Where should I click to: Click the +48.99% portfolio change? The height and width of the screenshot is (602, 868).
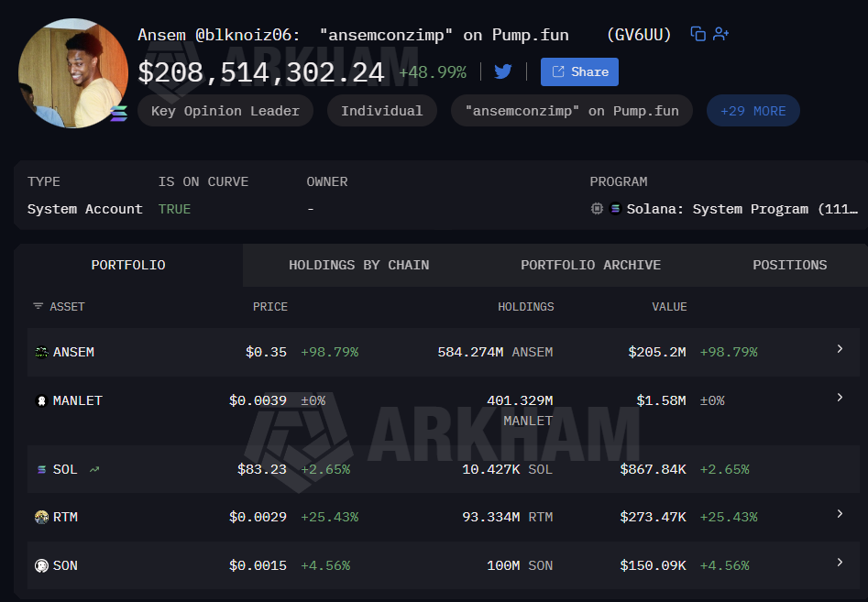433,72
